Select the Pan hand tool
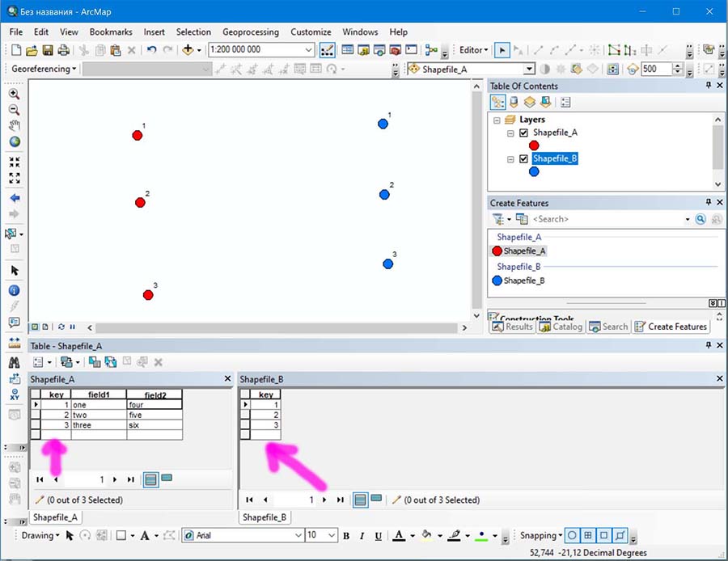 point(15,126)
